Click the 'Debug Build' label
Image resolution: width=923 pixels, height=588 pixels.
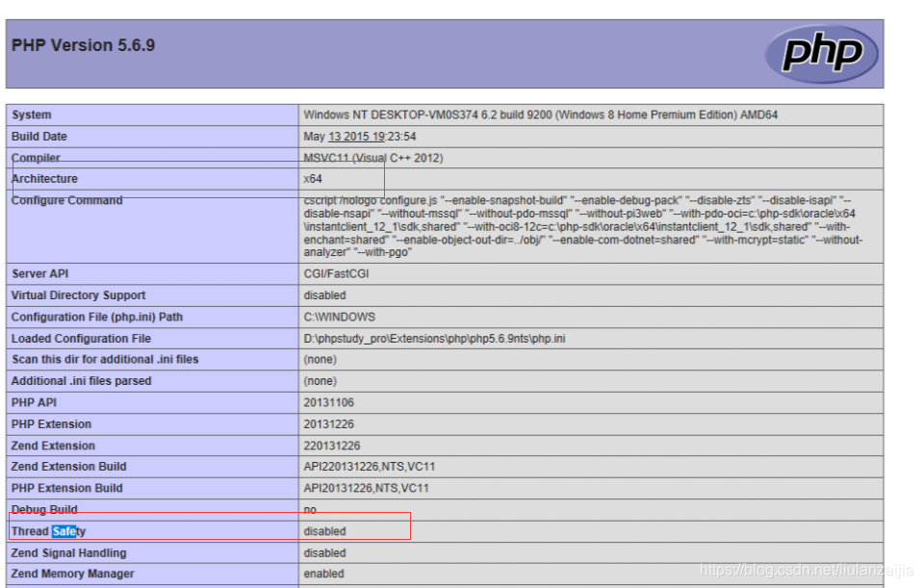tap(44, 510)
